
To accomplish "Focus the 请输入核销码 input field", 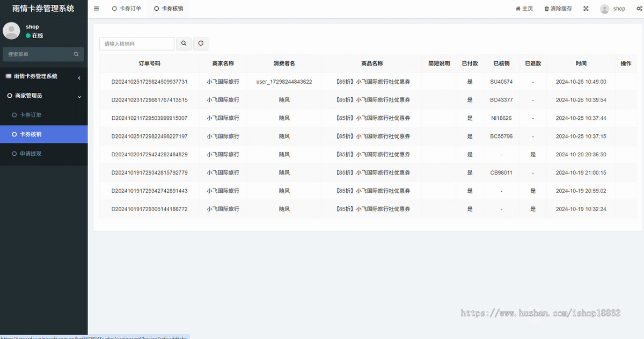I will click(x=137, y=44).
